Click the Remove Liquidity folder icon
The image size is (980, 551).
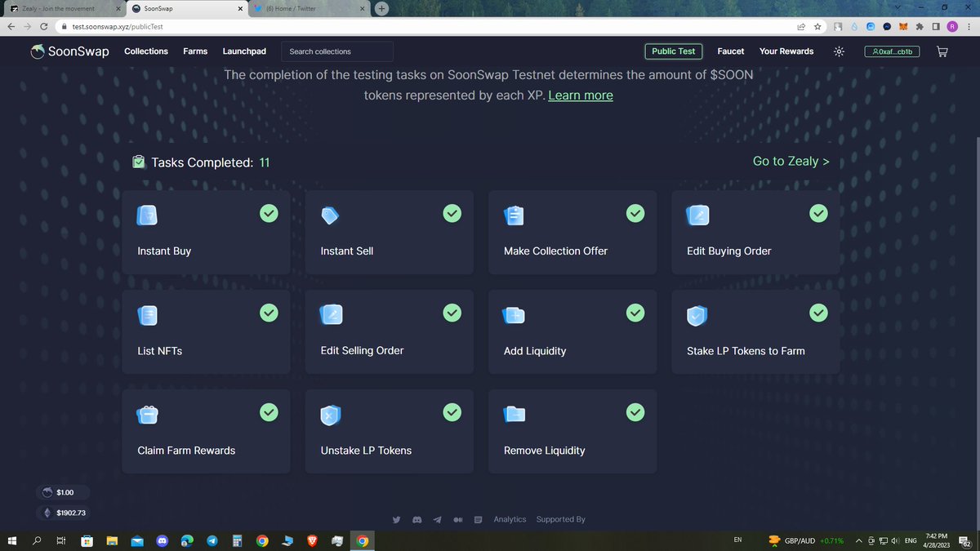click(514, 415)
